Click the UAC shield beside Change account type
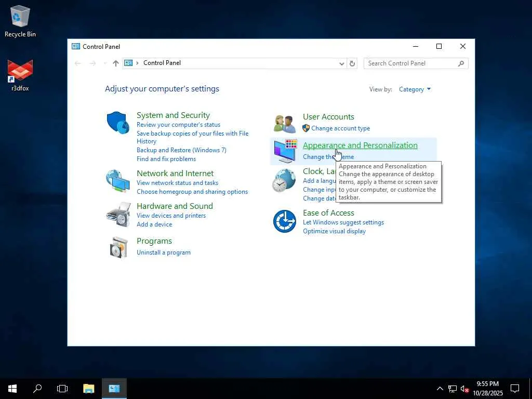 click(x=306, y=128)
